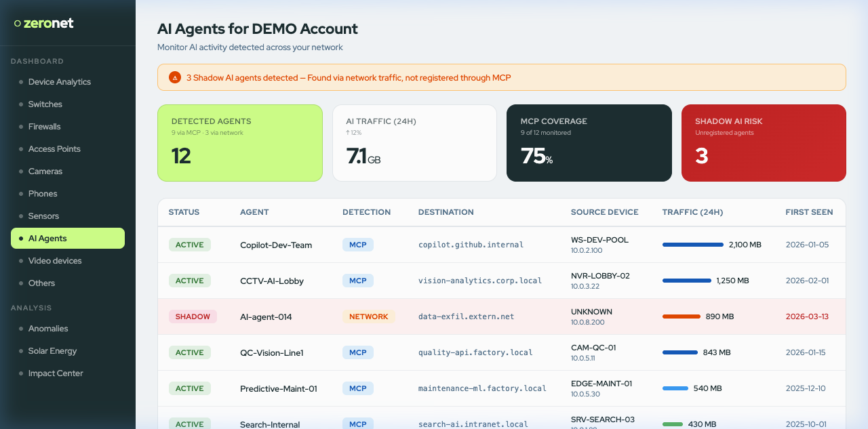Select Access Points from the Dashboard list

click(53, 148)
